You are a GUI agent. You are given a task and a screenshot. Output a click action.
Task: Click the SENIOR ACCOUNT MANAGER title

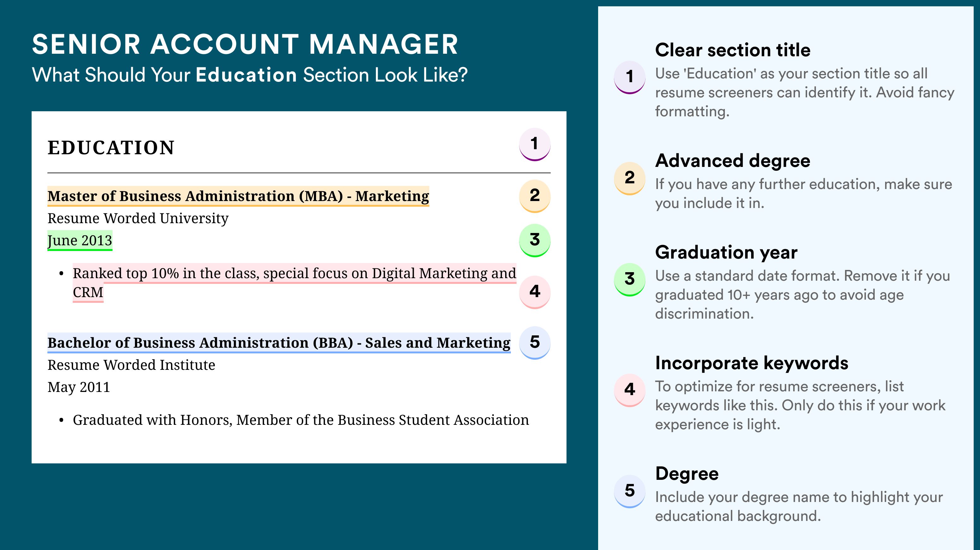click(x=245, y=45)
